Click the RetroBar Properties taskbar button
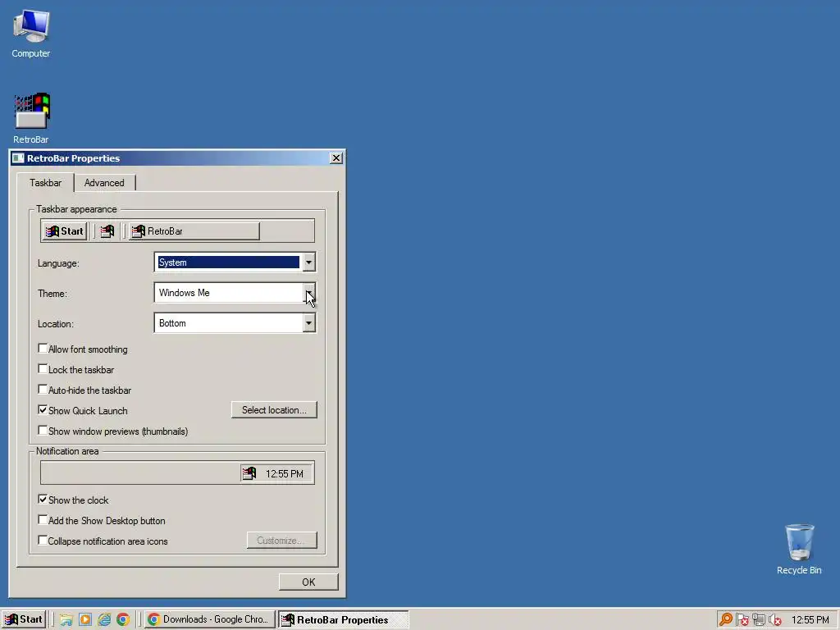Viewport: 840px width, 630px height. click(x=344, y=619)
